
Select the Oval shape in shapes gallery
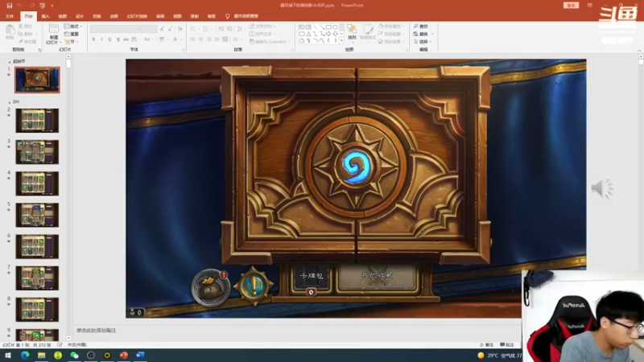point(336,27)
